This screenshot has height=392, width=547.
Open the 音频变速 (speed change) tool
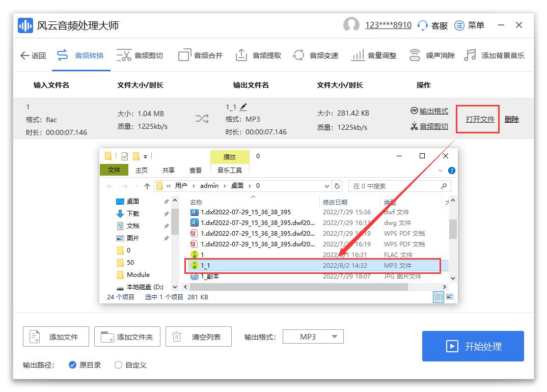click(x=324, y=55)
